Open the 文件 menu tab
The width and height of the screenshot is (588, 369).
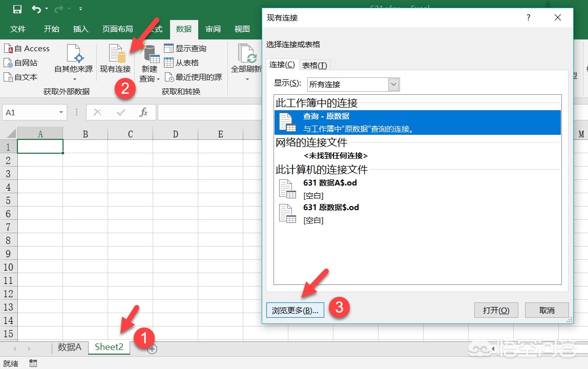(x=17, y=29)
